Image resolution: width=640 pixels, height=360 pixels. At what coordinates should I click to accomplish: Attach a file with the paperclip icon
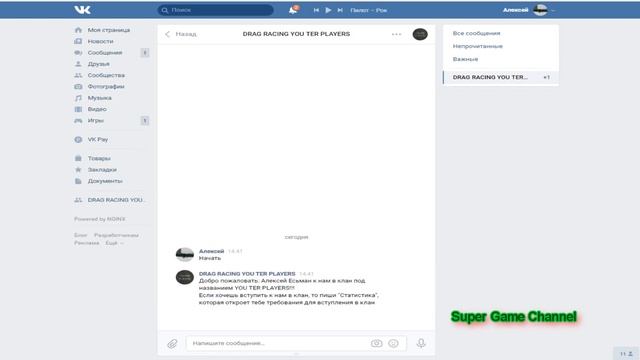pos(172,344)
